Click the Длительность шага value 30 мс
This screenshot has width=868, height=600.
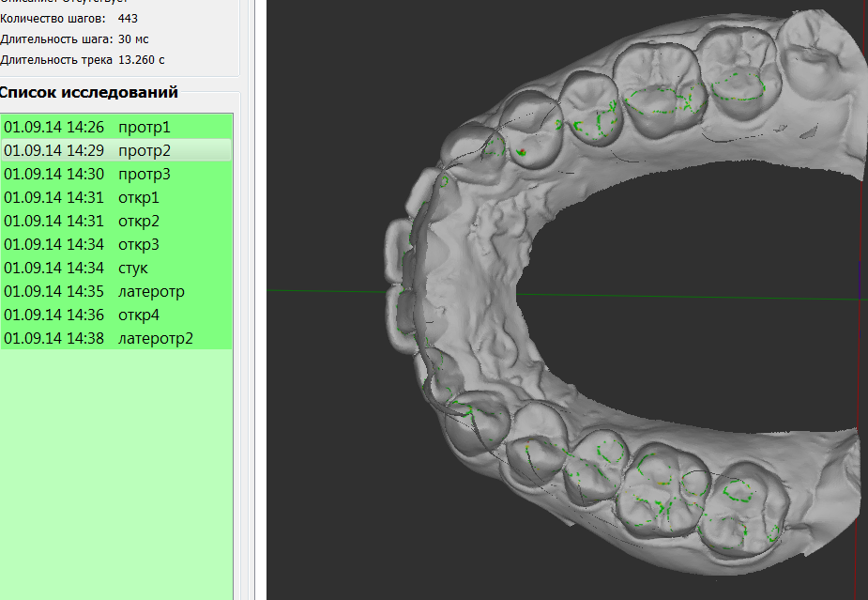point(133,39)
